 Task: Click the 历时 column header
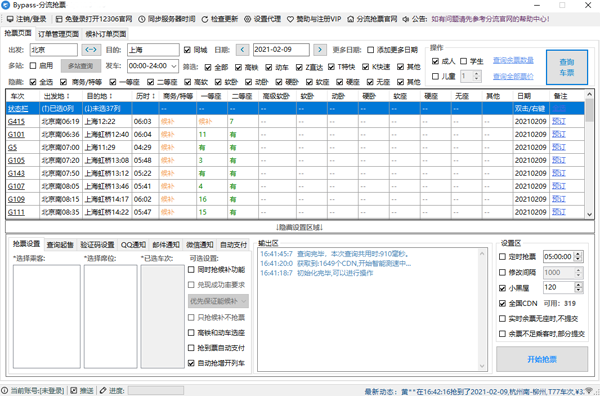[145, 96]
